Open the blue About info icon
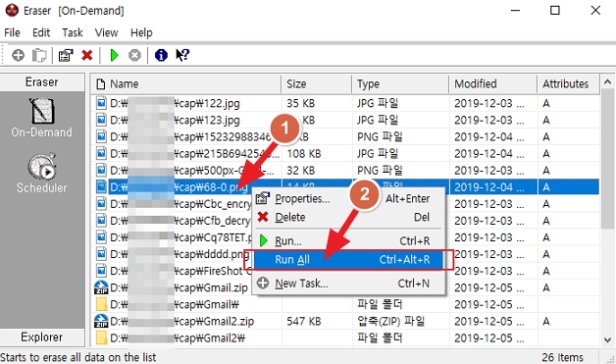 pyautogui.click(x=161, y=55)
